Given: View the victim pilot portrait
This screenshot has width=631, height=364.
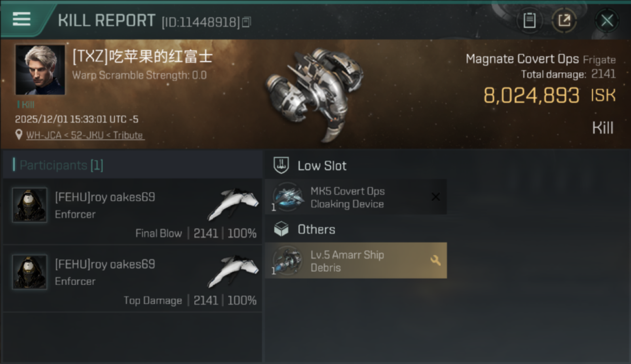Looking at the screenshot, I should pyautogui.click(x=40, y=70).
